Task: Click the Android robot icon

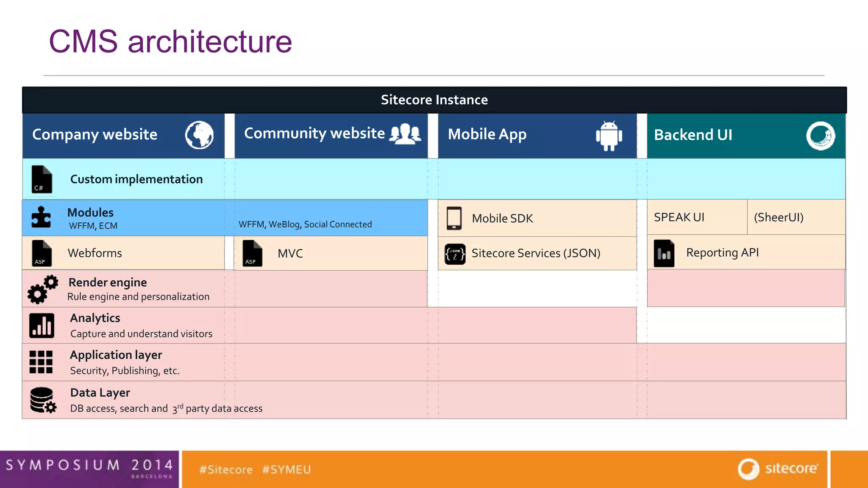Action: (609, 136)
